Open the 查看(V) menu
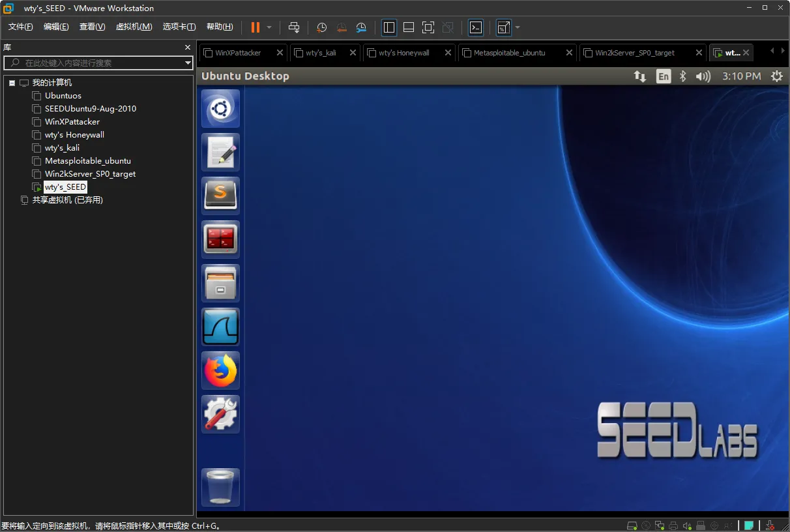This screenshot has width=790, height=532. [x=92, y=27]
